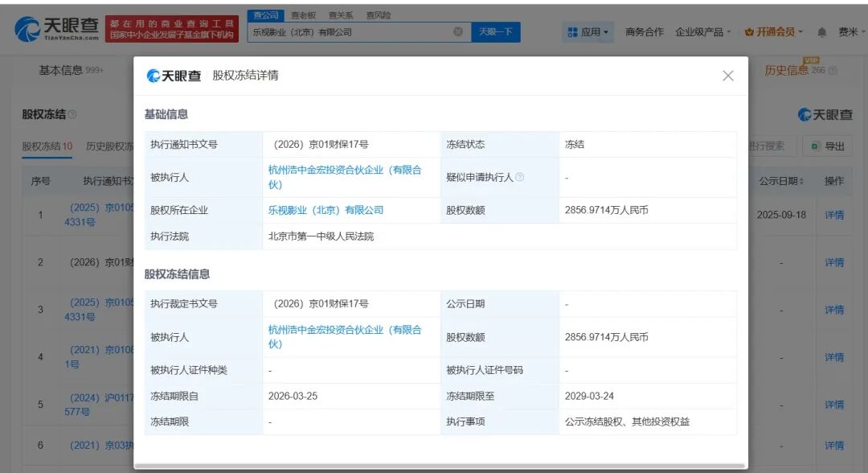Click the 导出 export button
The height and width of the screenshot is (473, 868).
coord(828,146)
